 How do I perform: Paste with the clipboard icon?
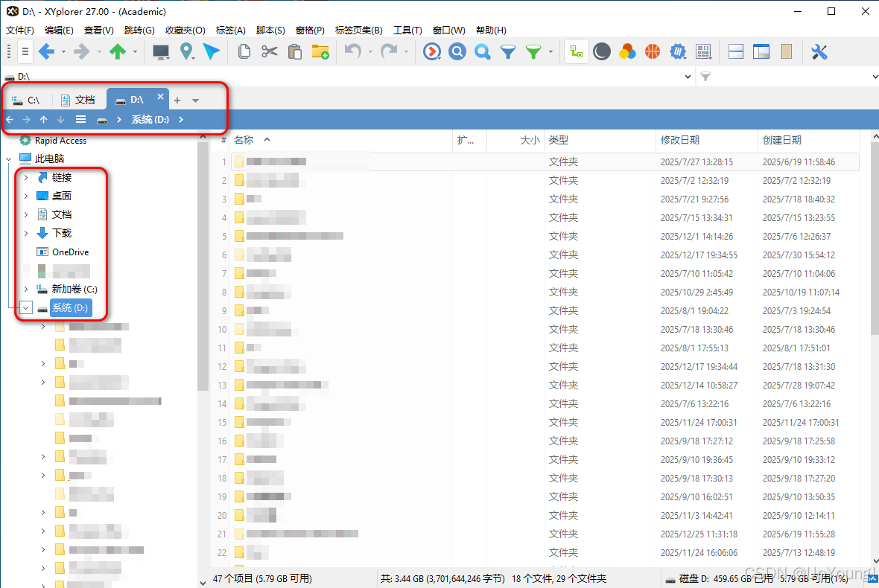tap(295, 52)
